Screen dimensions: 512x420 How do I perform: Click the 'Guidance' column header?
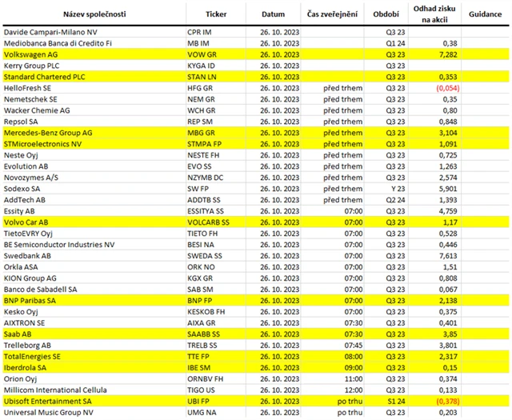point(486,14)
